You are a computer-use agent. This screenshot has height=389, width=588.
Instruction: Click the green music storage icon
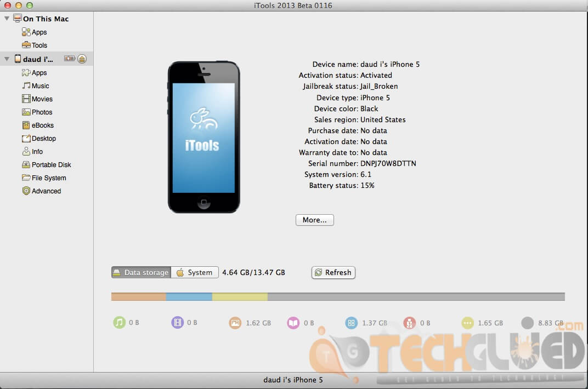pos(119,322)
